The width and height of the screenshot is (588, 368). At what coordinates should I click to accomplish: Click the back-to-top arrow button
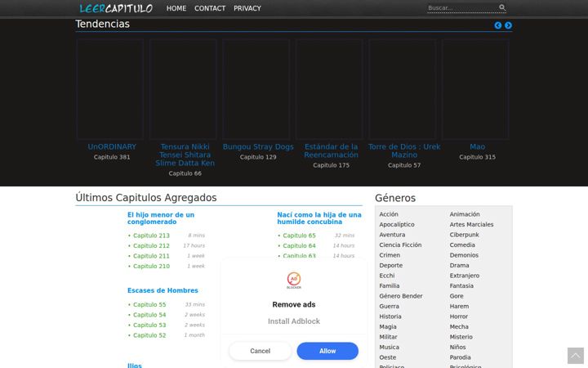(575, 356)
